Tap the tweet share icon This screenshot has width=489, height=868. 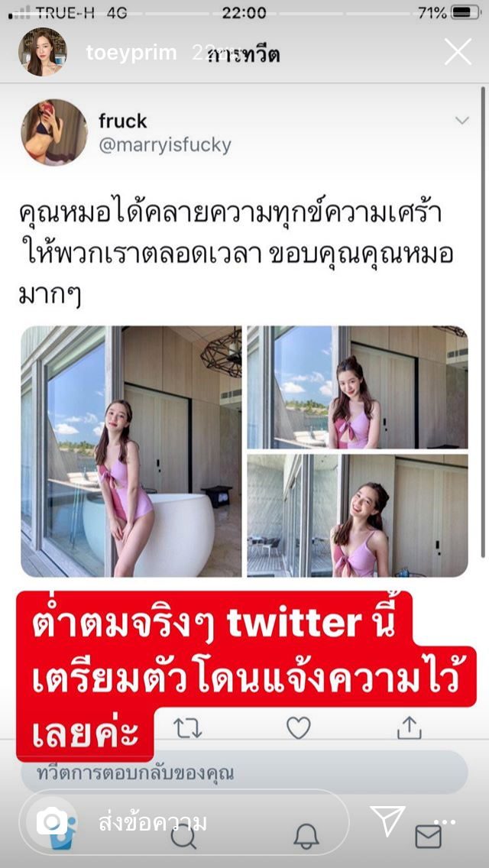pos(410,727)
